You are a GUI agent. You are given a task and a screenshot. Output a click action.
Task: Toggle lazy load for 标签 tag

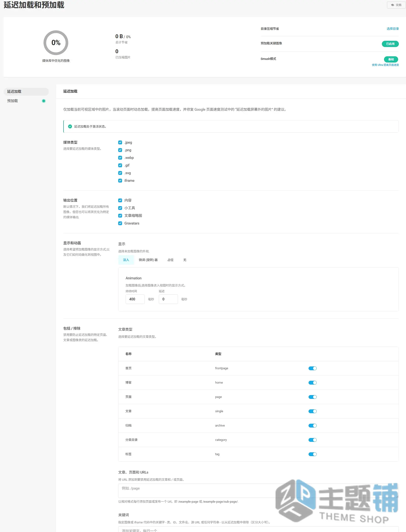click(312, 454)
